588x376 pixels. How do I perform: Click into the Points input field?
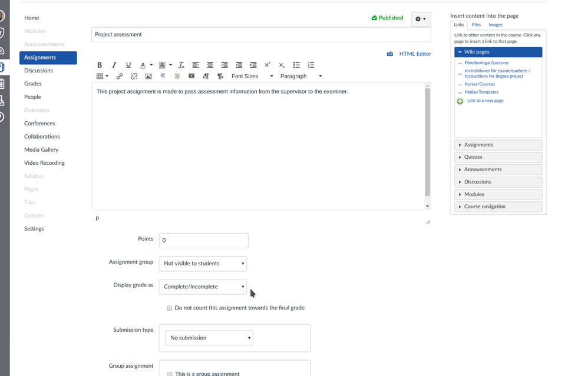tap(204, 241)
